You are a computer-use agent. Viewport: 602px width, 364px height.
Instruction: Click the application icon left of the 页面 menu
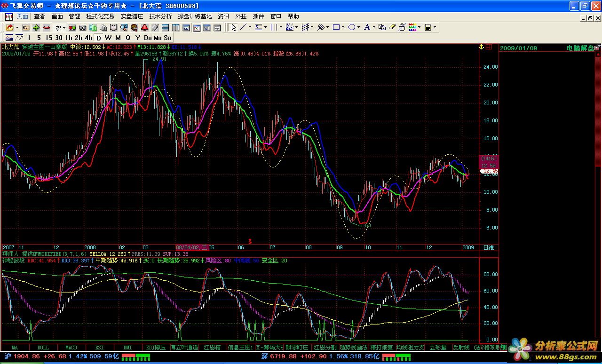[9, 16]
